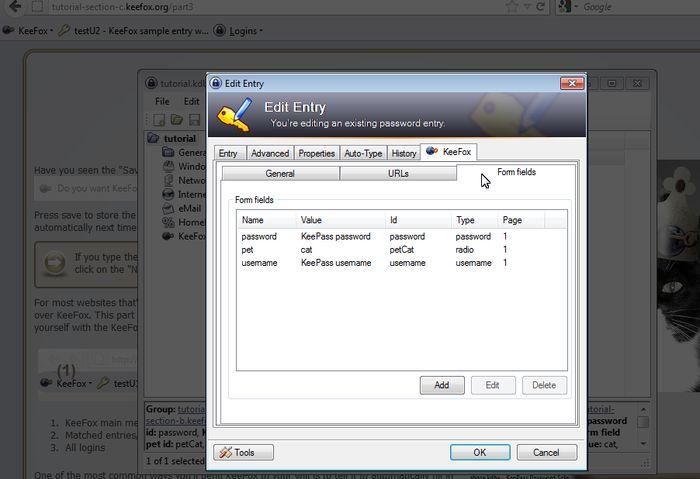Screen dimensions: 700x479
Task: Select the Homebanking group in KeePass tree
Action: 184,222
